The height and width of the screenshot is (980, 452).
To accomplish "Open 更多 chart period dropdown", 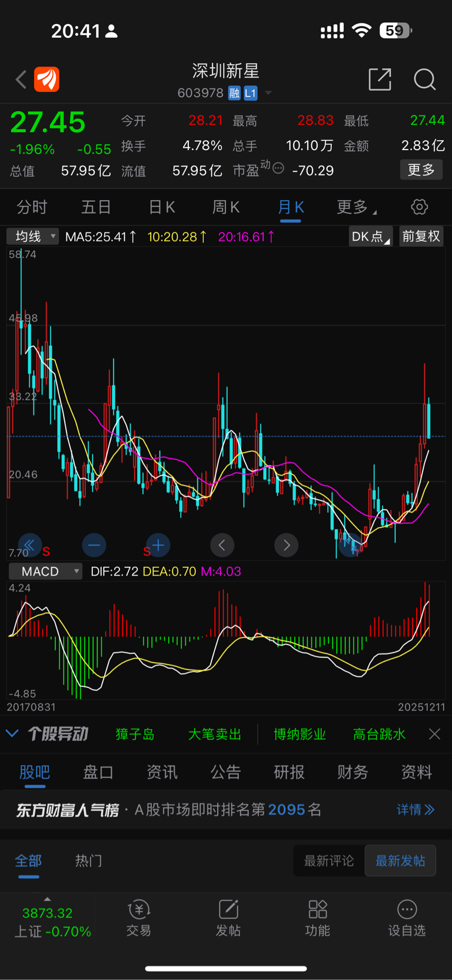I will [357, 207].
